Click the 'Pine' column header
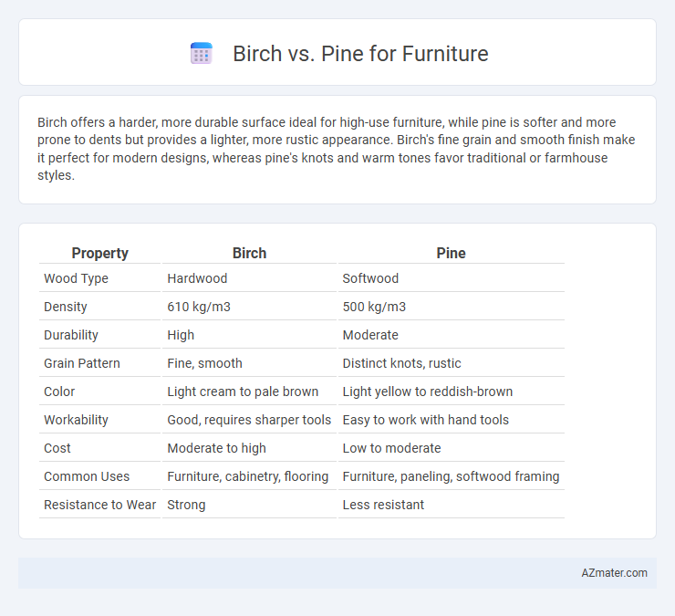The height and width of the screenshot is (616, 675). pyautogui.click(x=452, y=253)
